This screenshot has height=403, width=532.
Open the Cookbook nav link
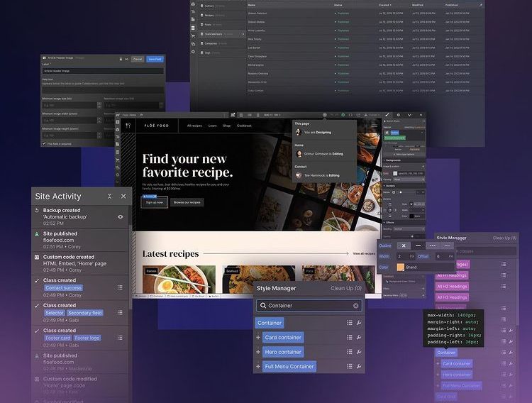pos(244,126)
